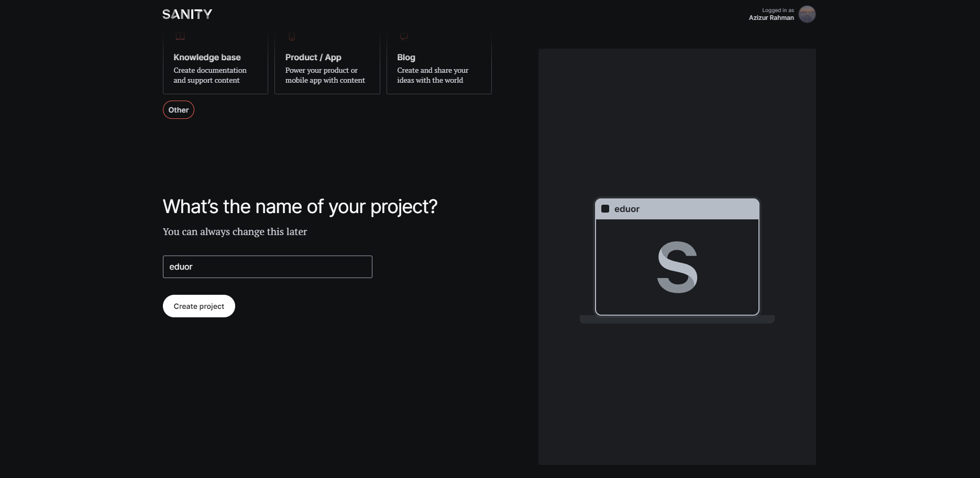Click the small square icon beside preview title
This screenshot has width=980, height=478.
(x=605, y=209)
